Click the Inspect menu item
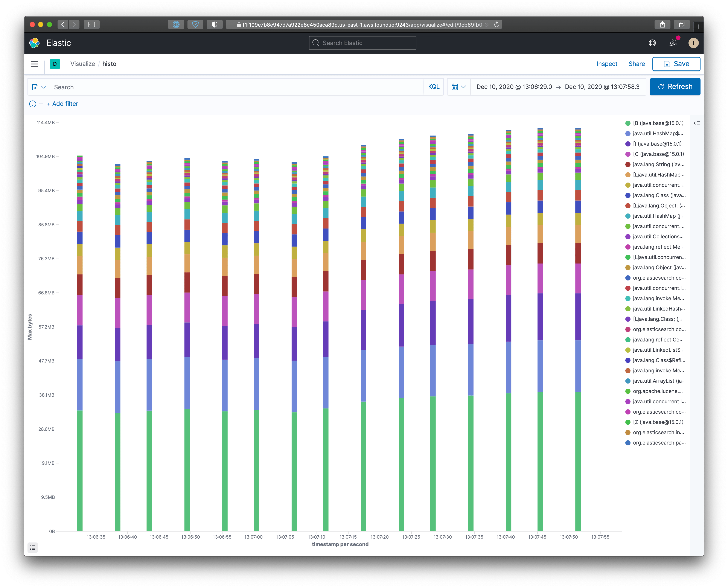 (x=607, y=64)
